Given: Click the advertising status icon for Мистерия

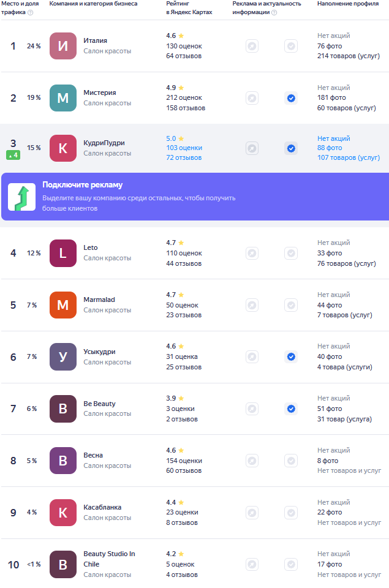Looking at the screenshot, I should pyautogui.click(x=252, y=98).
